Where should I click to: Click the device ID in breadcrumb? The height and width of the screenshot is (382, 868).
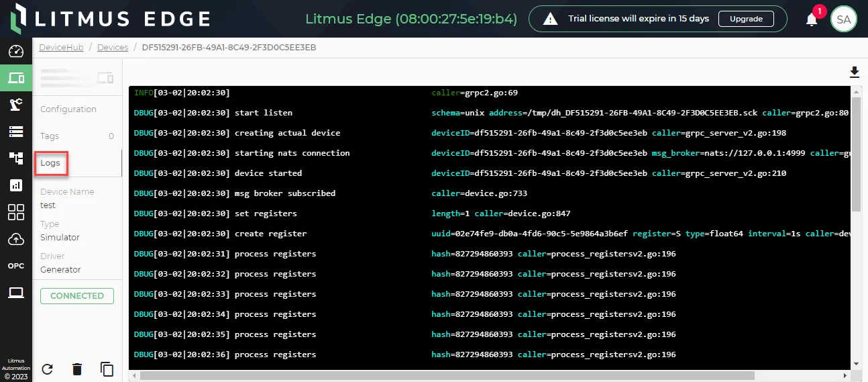(x=229, y=48)
